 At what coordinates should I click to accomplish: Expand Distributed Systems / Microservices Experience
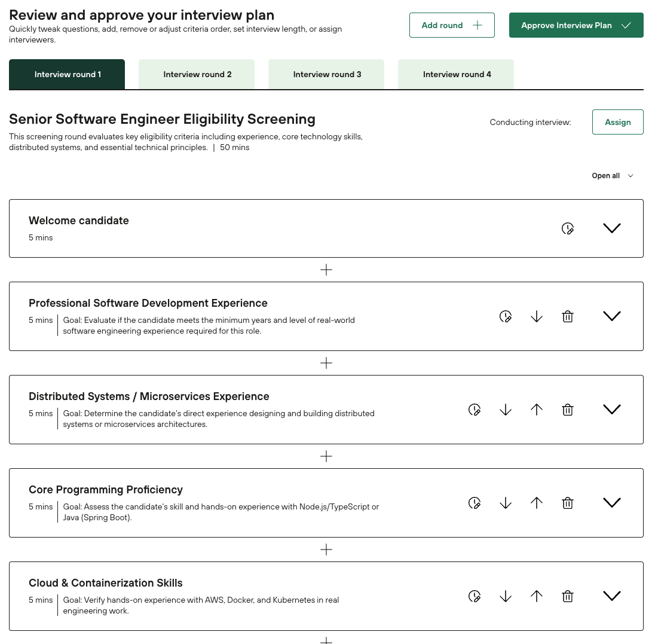[x=612, y=410]
